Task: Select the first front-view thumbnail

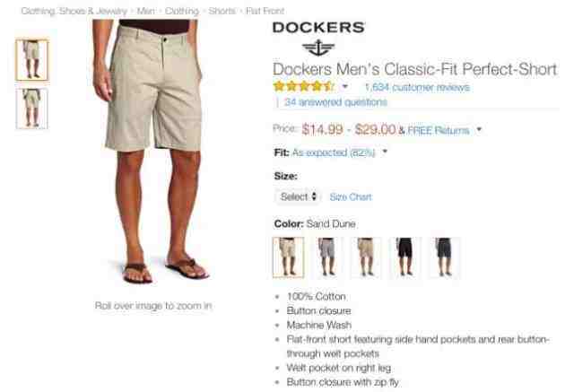Action: pyautogui.click(x=32, y=60)
